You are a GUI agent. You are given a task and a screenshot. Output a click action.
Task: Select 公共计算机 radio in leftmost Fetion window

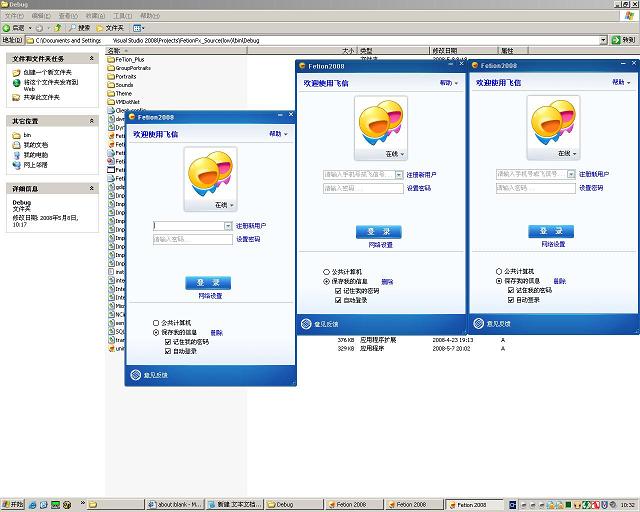click(156, 323)
